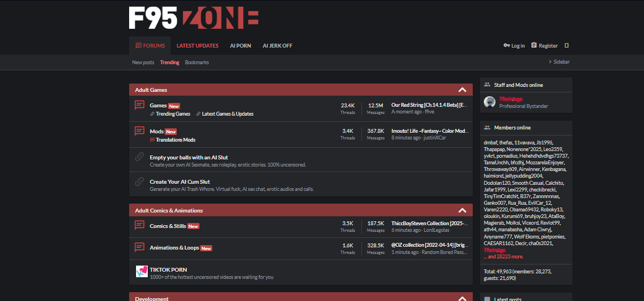Screen dimensions: 644x301
Task: Collapse the Development category
Action: pos(462,299)
